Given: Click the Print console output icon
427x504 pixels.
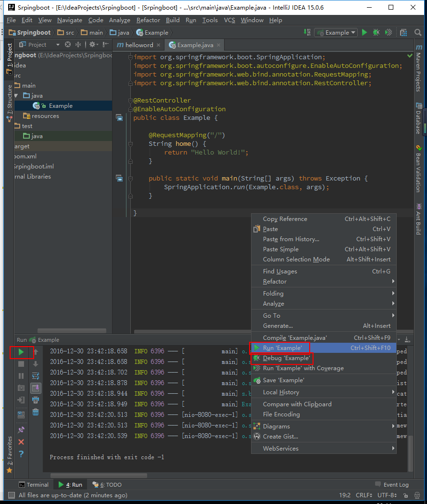Looking at the screenshot, I should 36,400.
